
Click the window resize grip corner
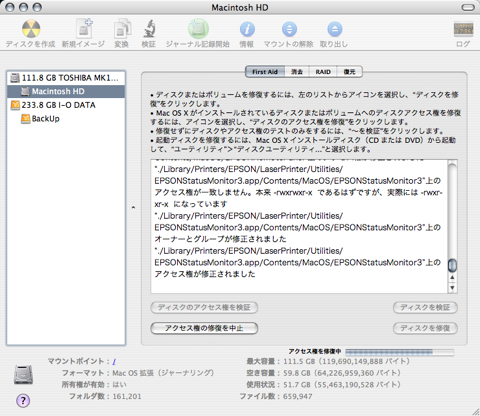pyautogui.click(x=475, y=412)
